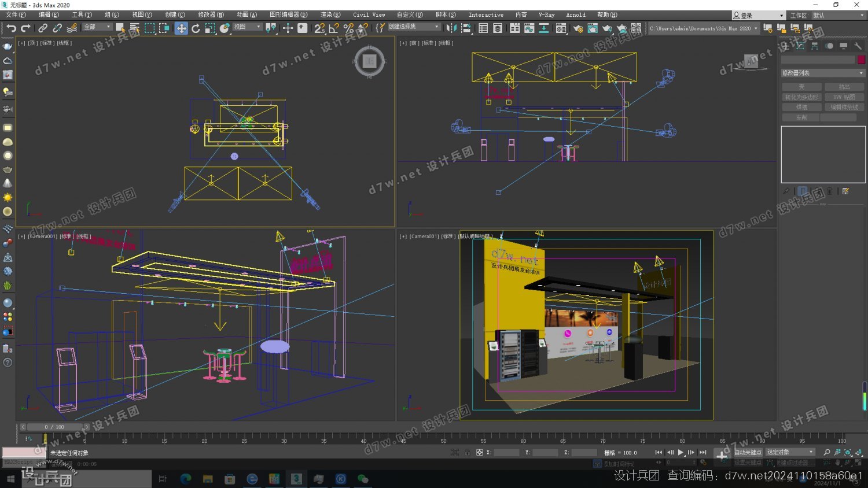Activate the Select and Link chain icon
The image size is (868, 488).
(43, 28)
